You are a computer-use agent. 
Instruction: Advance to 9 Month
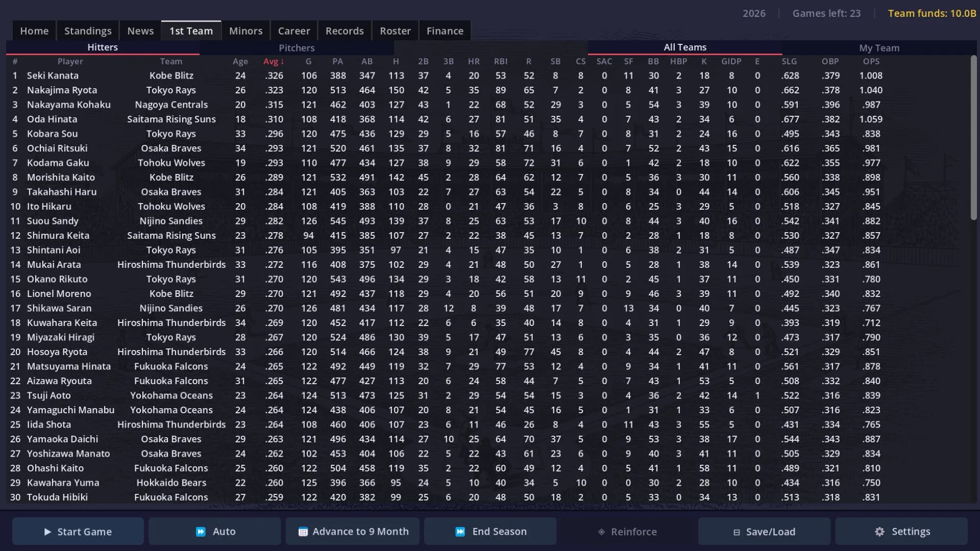click(x=353, y=532)
